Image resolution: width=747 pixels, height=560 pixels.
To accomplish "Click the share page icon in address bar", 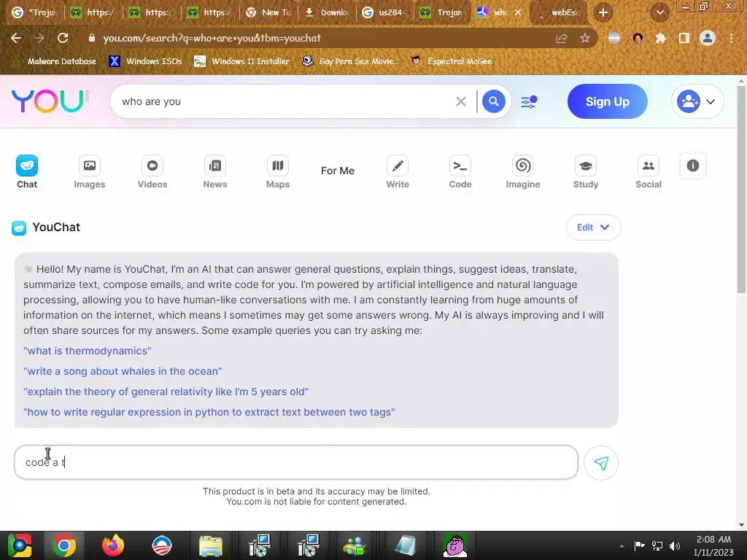I will pos(562,38).
